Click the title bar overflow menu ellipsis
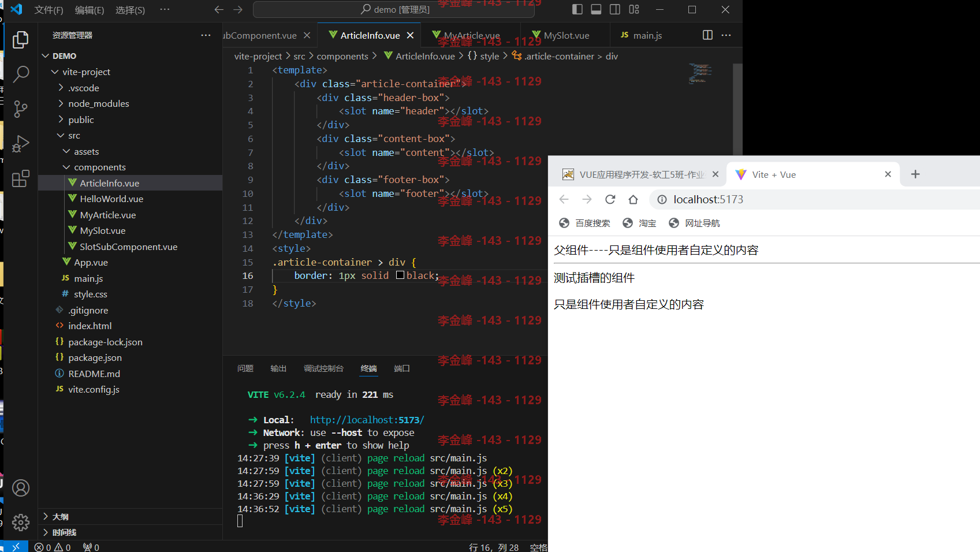Image resolution: width=980 pixels, height=552 pixels. tap(165, 9)
